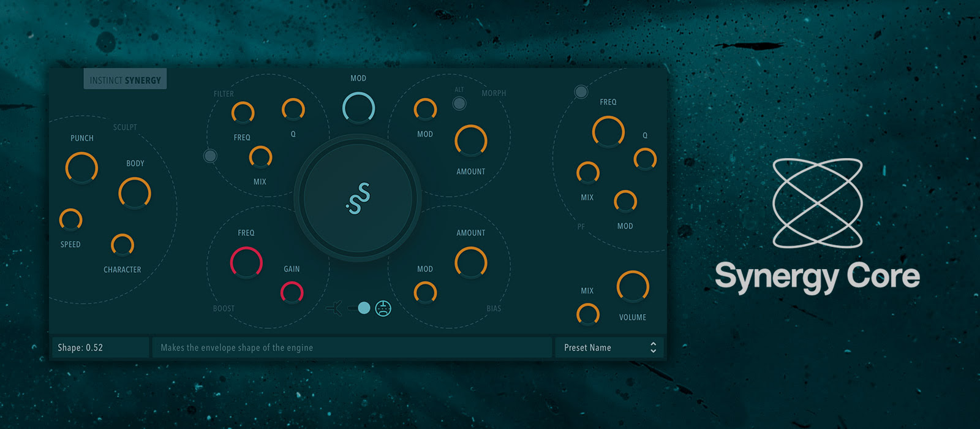This screenshot has height=429, width=980.
Task: Click the Filter section Freq knob
Action: pos(243,113)
